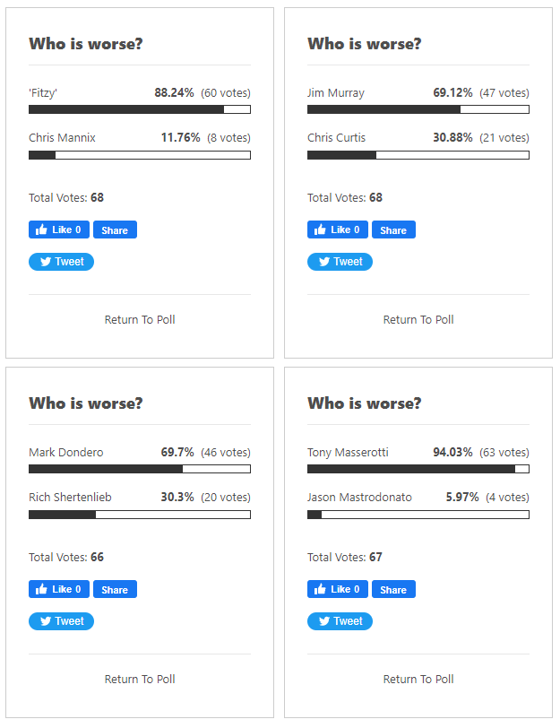Tweet the Jim Murray poll results
Screen dimensions: 560x728
[x=340, y=262]
